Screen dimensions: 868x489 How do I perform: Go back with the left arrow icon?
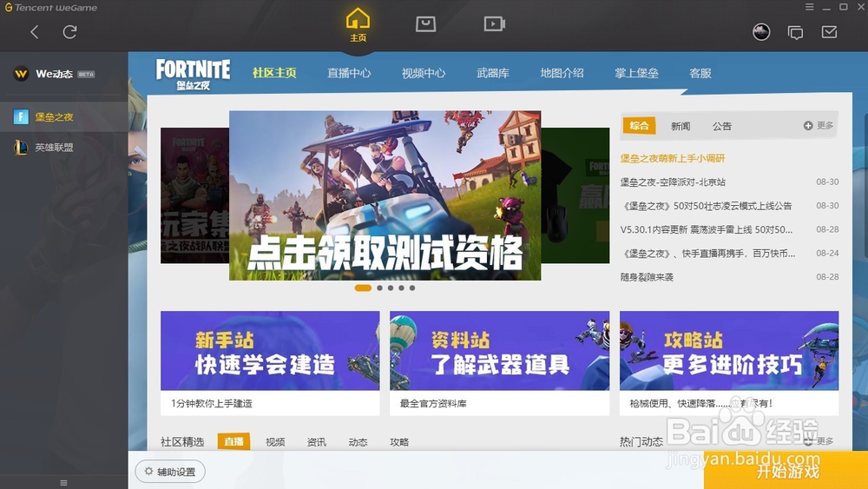35,32
